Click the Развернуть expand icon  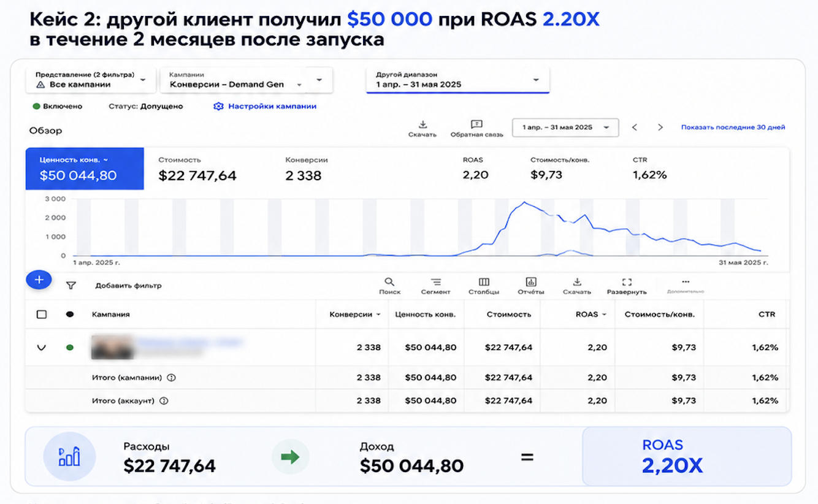(x=627, y=286)
